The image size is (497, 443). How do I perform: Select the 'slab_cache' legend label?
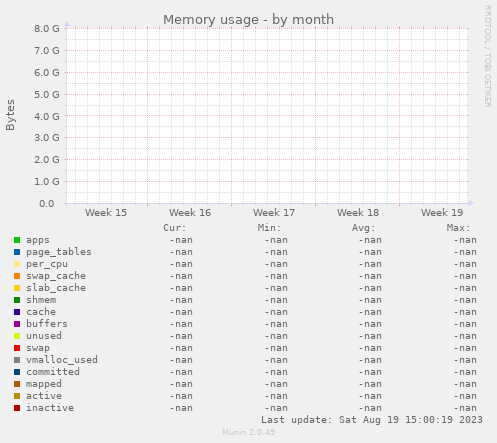(x=56, y=288)
